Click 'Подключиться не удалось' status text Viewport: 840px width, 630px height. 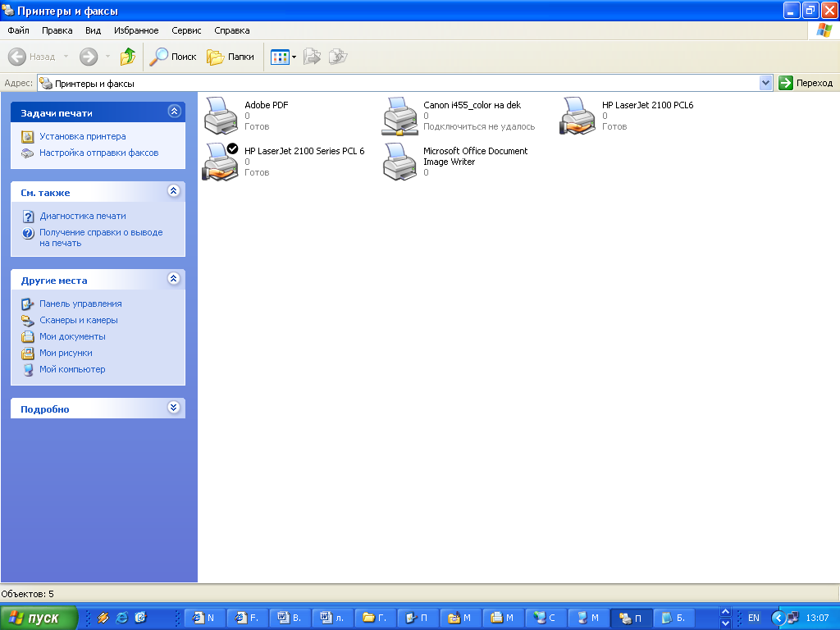[479, 126]
